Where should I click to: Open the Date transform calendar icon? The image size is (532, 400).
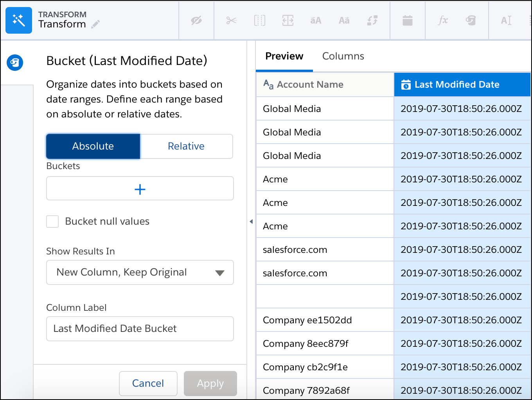coord(407,20)
